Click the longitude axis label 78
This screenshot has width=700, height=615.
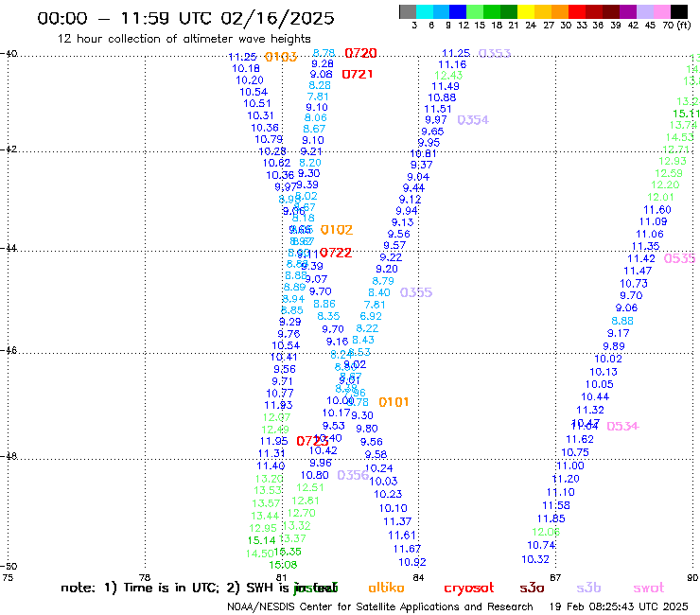(145, 577)
